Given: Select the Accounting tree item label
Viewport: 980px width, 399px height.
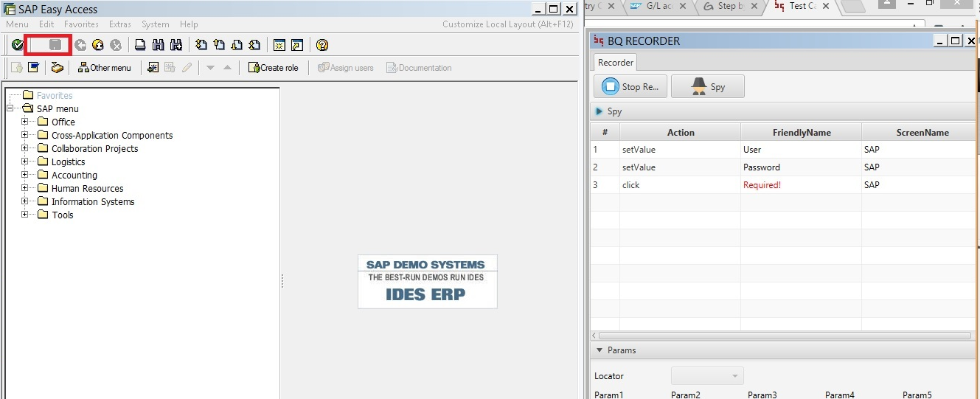Looking at the screenshot, I should (x=74, y=175).
